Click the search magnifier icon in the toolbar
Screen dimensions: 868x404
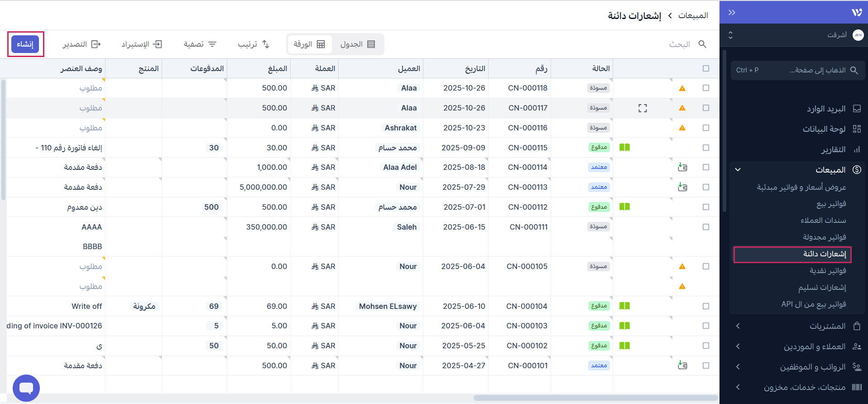702,44
